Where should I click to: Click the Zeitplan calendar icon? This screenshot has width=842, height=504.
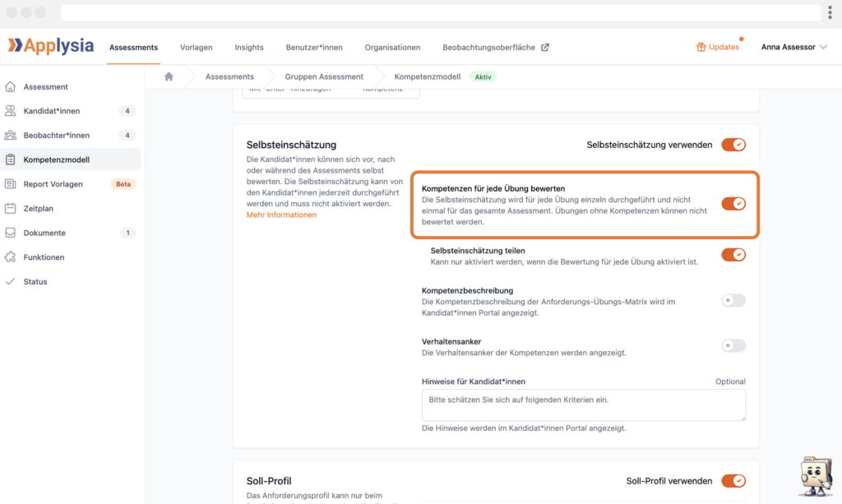(x=10, y=209)
